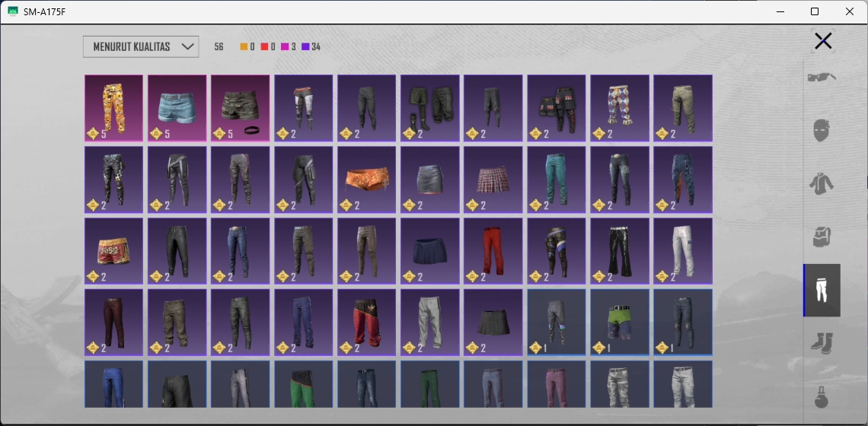Select the face mask category icon
This screenshot has width=868, height=426.
822,131
